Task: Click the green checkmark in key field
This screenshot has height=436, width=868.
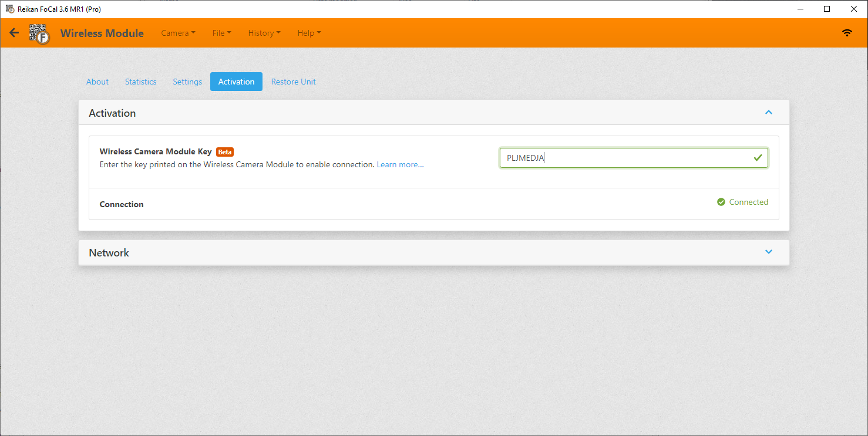Action: 758,158
